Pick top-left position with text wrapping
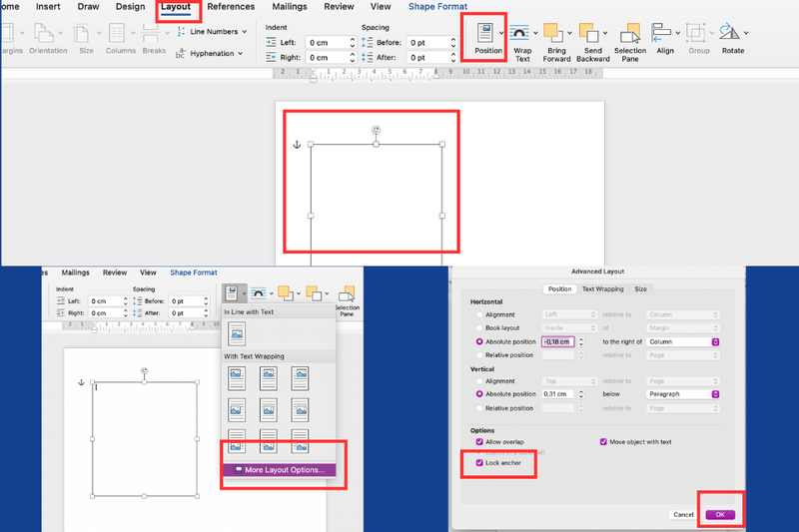This screenshot has height=532, width=799. click(x=237, y=378)
